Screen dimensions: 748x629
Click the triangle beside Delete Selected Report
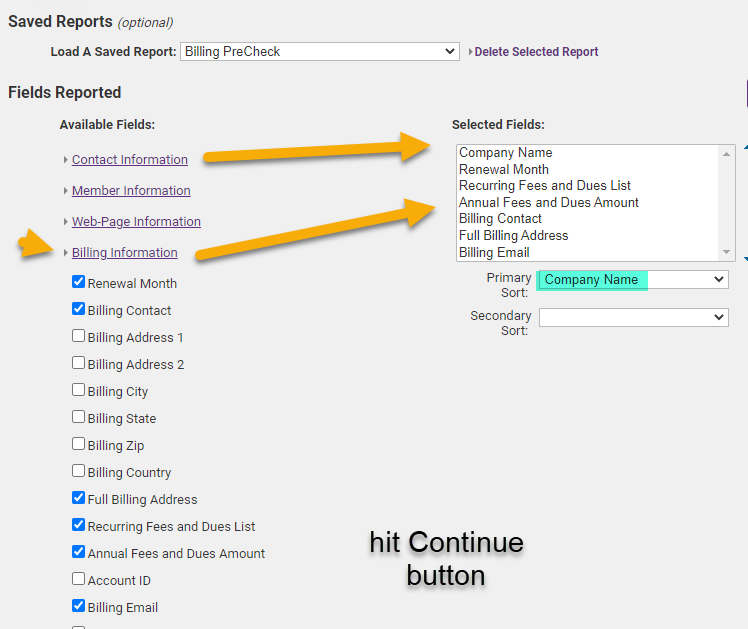point(470,52)
